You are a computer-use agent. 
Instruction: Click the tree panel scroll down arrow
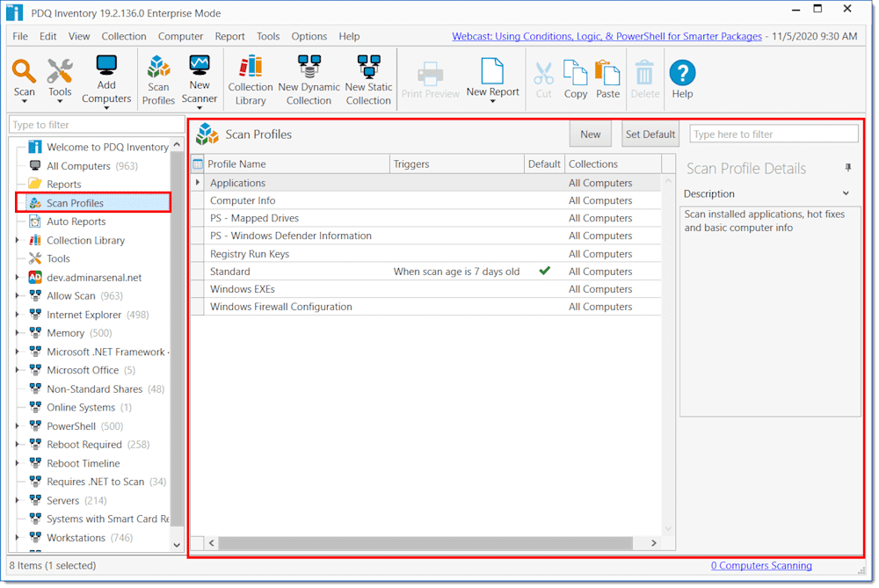pyautogui.click(x=177, y=544)
